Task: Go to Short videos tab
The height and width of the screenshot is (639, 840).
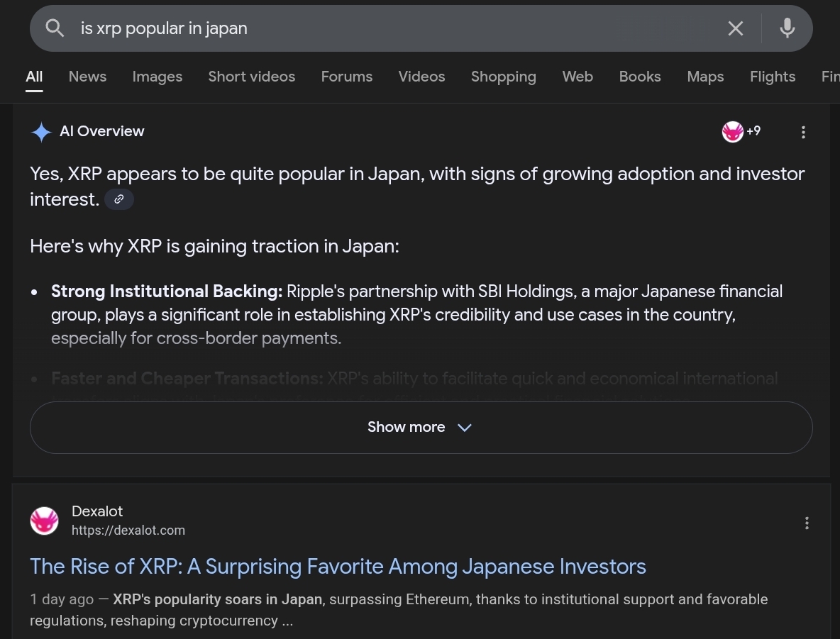Action: pos(251,77)
